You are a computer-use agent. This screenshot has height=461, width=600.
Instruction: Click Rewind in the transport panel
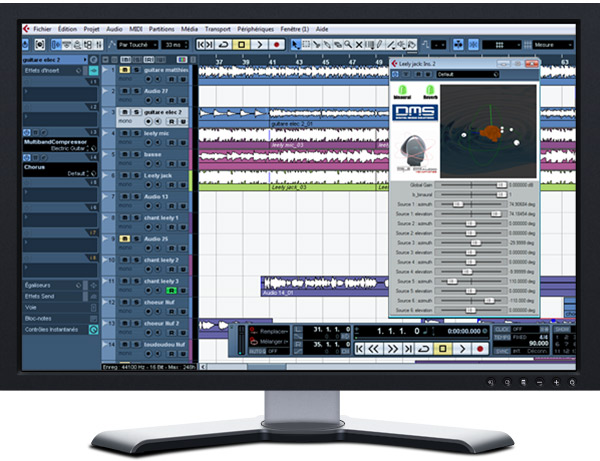pos(373,349)
